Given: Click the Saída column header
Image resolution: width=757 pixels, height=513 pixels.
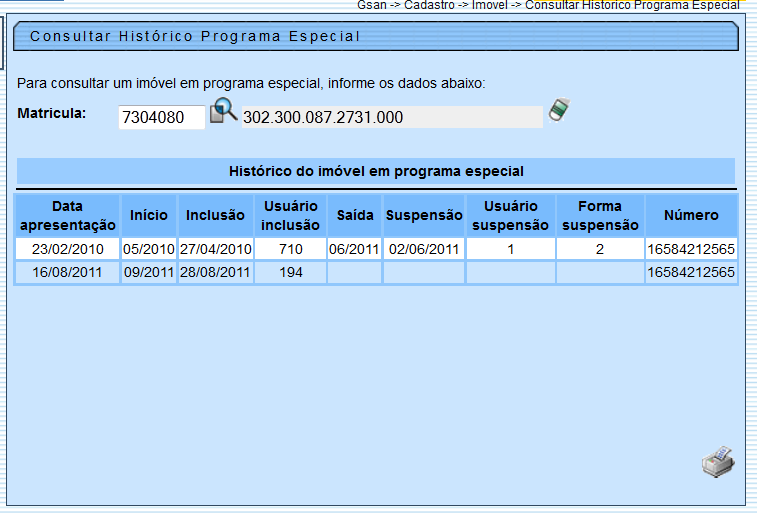Looking at the screenshot, I should (x=354, y=215).
